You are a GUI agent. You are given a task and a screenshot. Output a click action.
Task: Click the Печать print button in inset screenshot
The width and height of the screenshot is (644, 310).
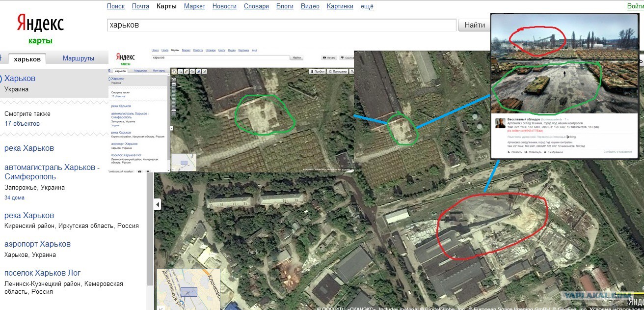point(329,57)
